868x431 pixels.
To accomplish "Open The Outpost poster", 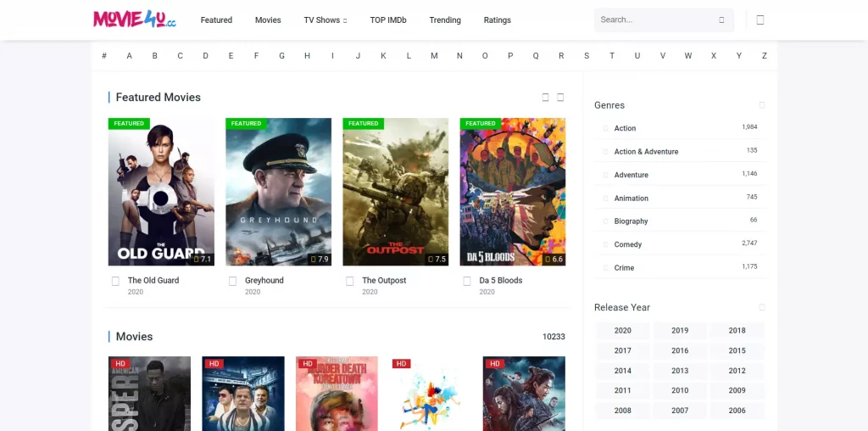I will (396, 192).
